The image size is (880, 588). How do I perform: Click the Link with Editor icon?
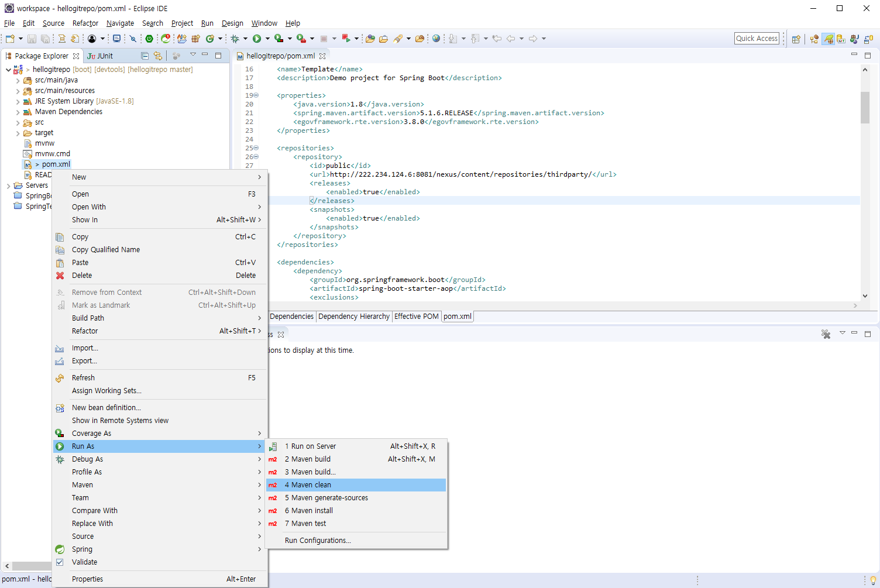[x=157, y=56]
